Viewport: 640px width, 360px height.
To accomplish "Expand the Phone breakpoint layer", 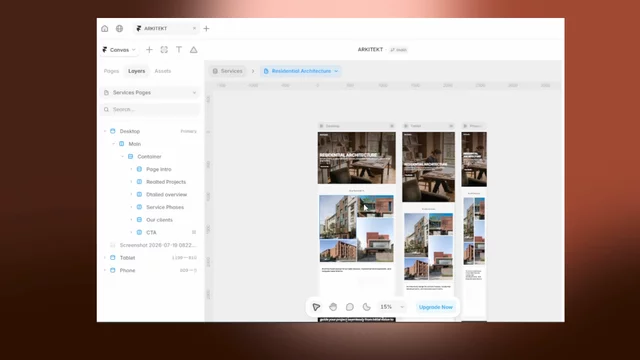I will (x=105, y=271).
